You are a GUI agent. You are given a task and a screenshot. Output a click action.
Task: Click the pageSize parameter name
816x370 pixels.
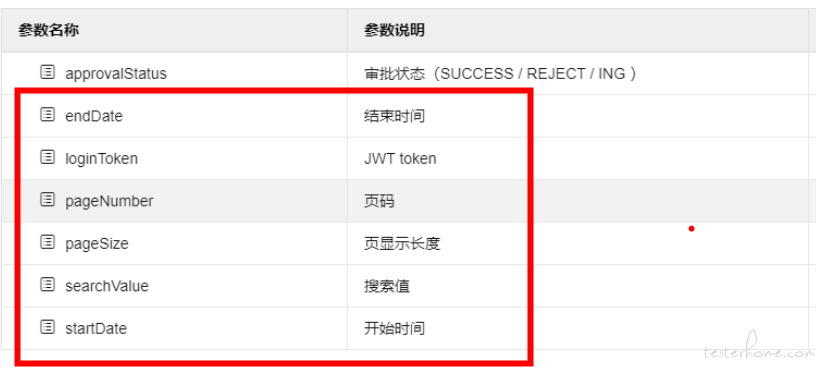point(97,244)
